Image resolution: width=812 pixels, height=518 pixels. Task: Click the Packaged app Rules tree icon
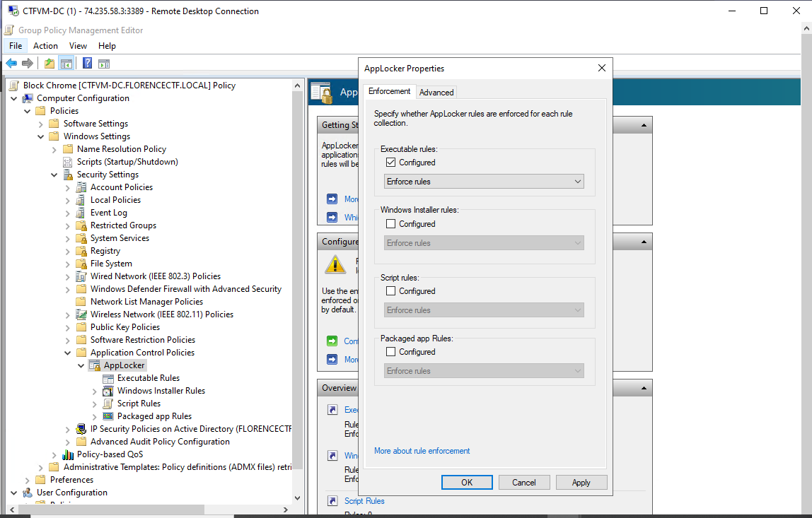108,416
